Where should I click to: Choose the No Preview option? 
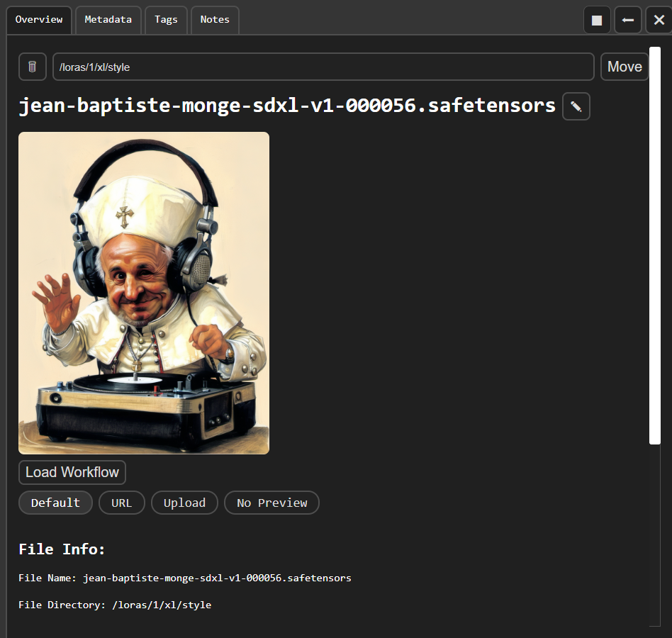coord(271,503)
